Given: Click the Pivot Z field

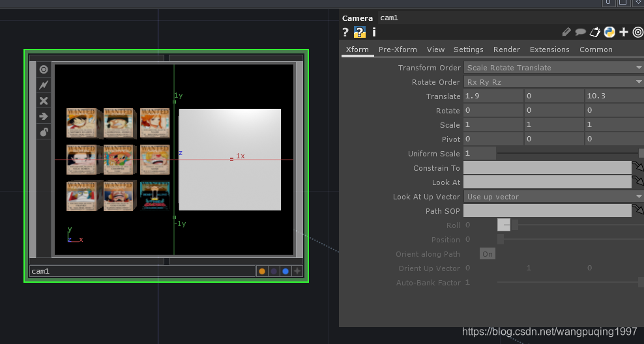Looking at the screenshot, I should tap(615, 139).
